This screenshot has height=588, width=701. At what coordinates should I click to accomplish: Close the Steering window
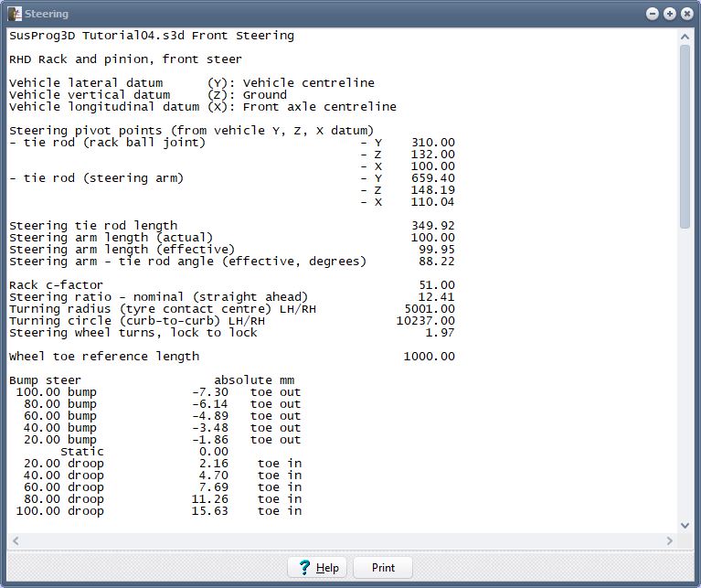(685, 14)
